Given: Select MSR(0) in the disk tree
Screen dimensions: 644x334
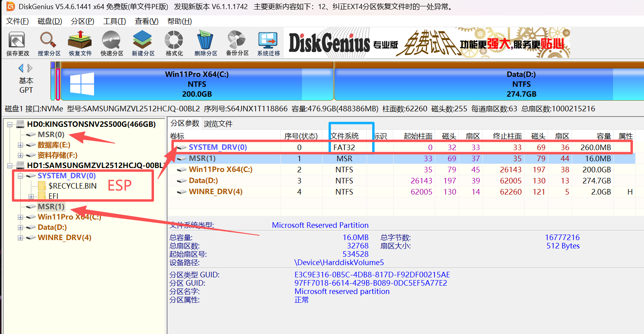Looking at the screenshot, I should (51, 135).
